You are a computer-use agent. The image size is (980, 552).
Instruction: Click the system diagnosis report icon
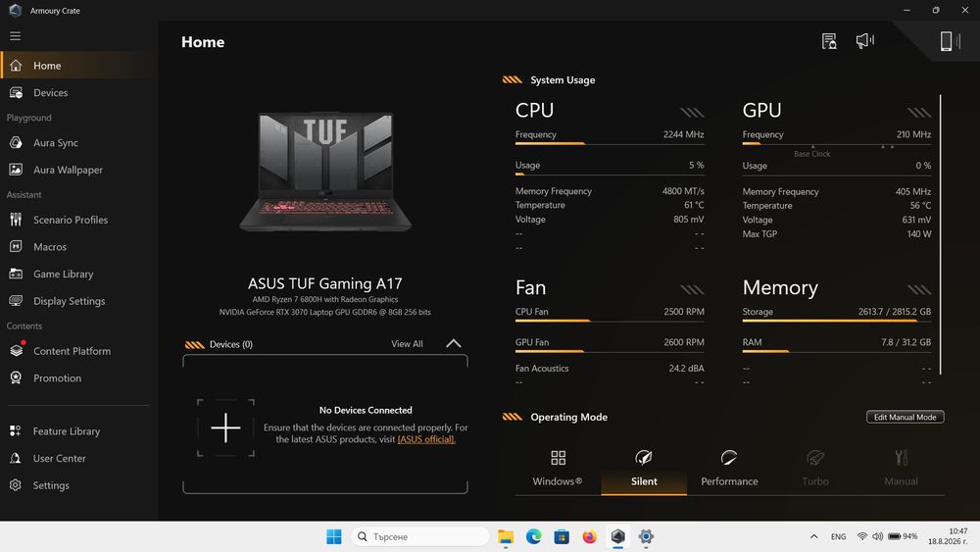click(829, 41)
